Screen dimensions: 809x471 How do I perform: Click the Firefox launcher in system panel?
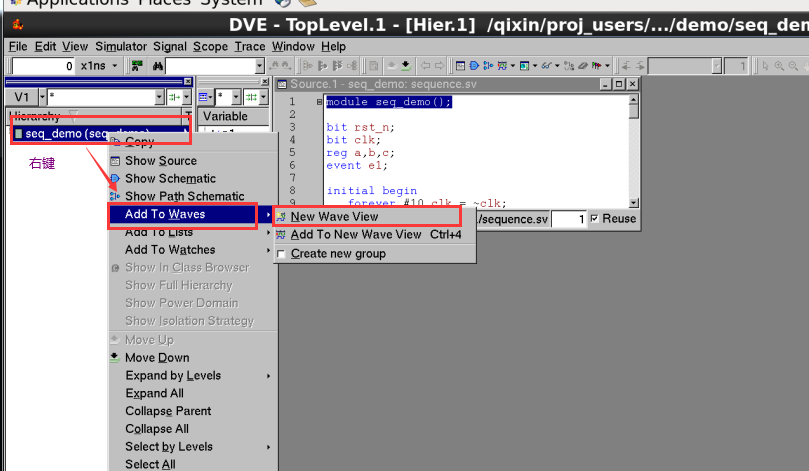[x=282, y=3]
